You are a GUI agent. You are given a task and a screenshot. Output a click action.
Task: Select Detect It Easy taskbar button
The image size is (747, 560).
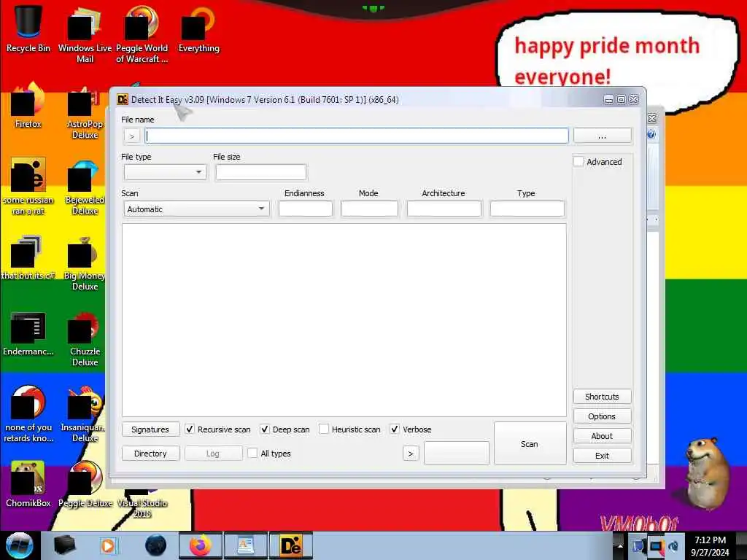[x=291, y=545]
